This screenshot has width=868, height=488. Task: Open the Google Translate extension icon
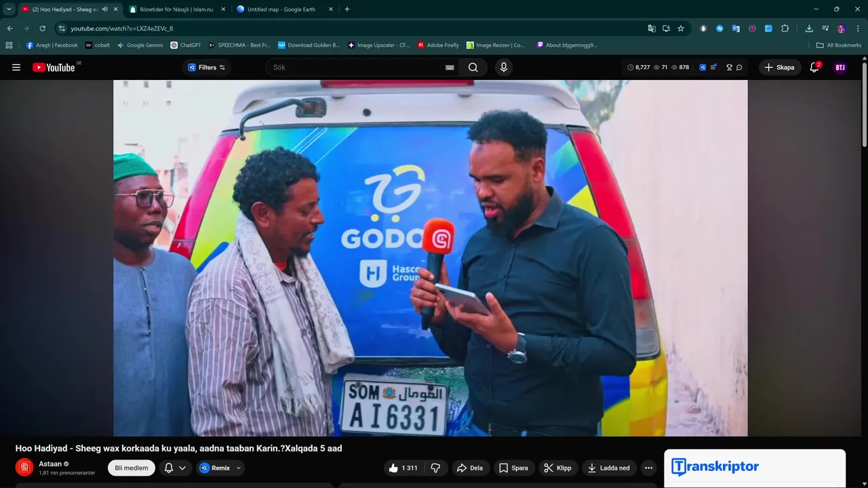click(x=736, y=28)
